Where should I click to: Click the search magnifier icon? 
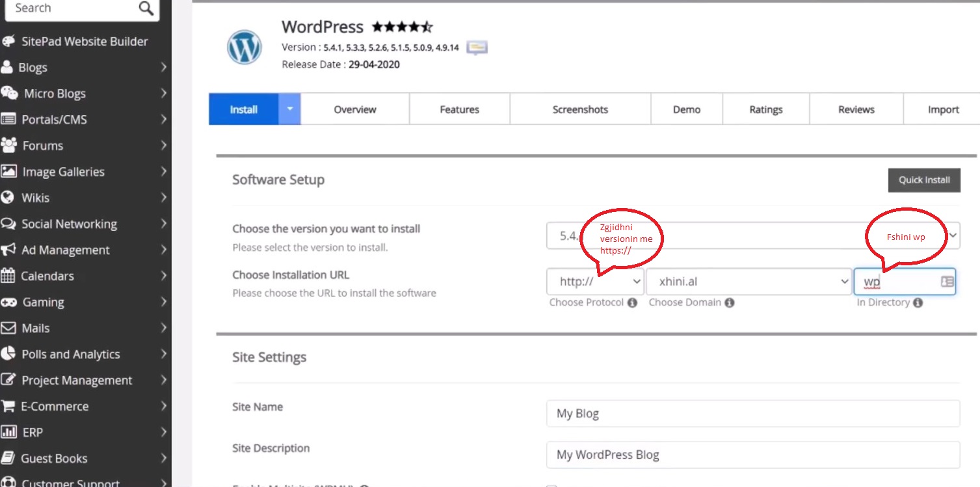pyautogui.click(x=146, y=8)
